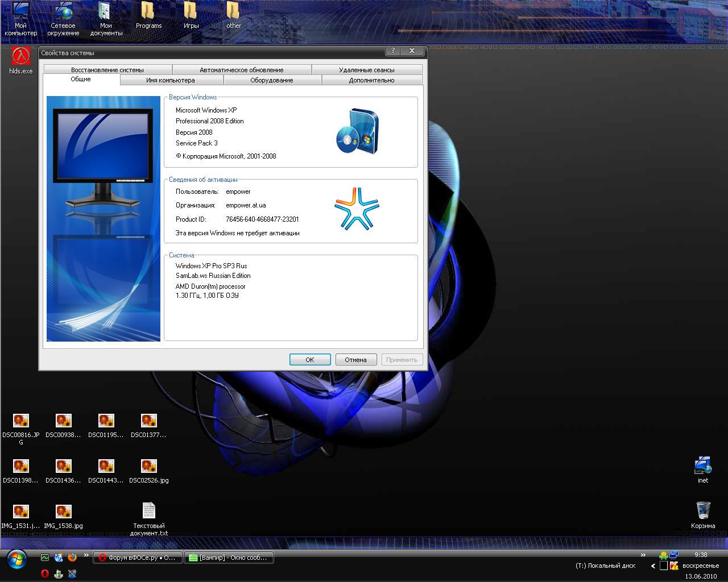Viewport: 728px width, 582px height.
Task: Open the Корзина recycle bin icon
Action: tap(703, 510)
